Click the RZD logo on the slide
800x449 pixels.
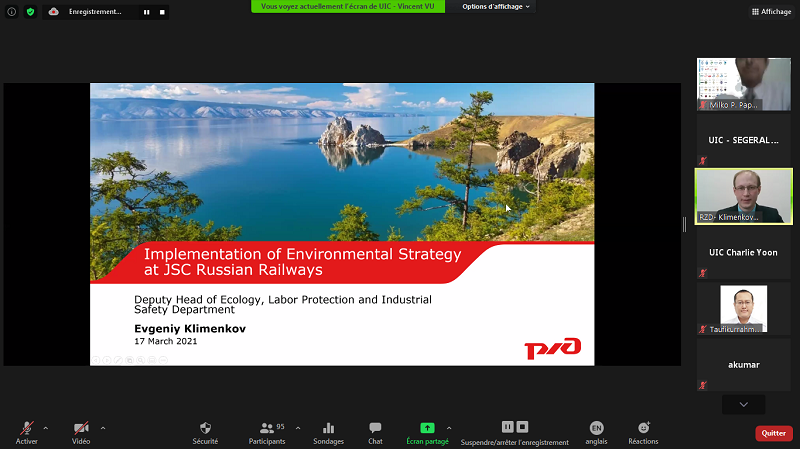tap(553, 348)
